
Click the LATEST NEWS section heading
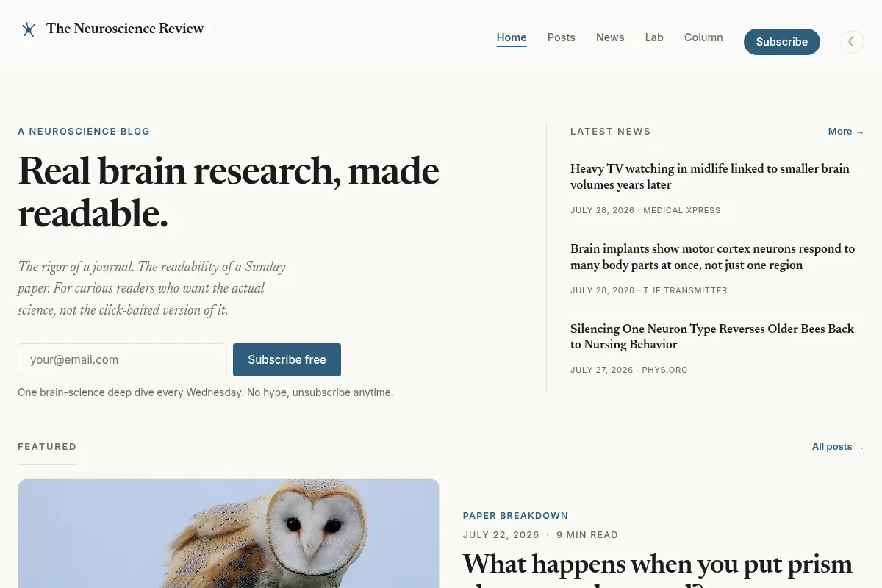pos(611,132)
